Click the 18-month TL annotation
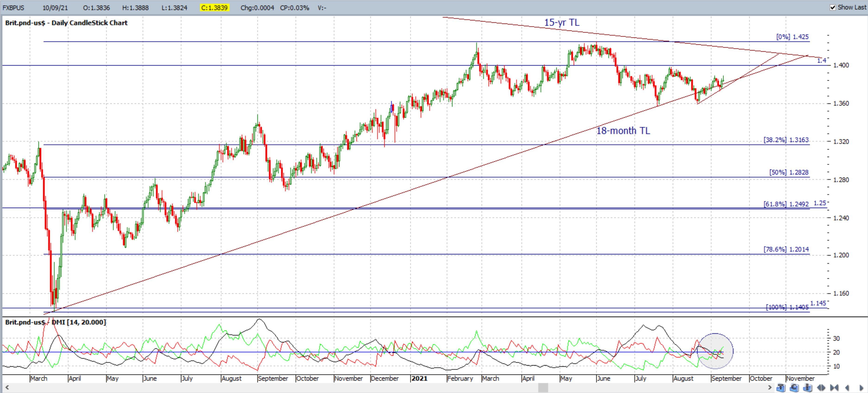868x393 pixels. 623,131
